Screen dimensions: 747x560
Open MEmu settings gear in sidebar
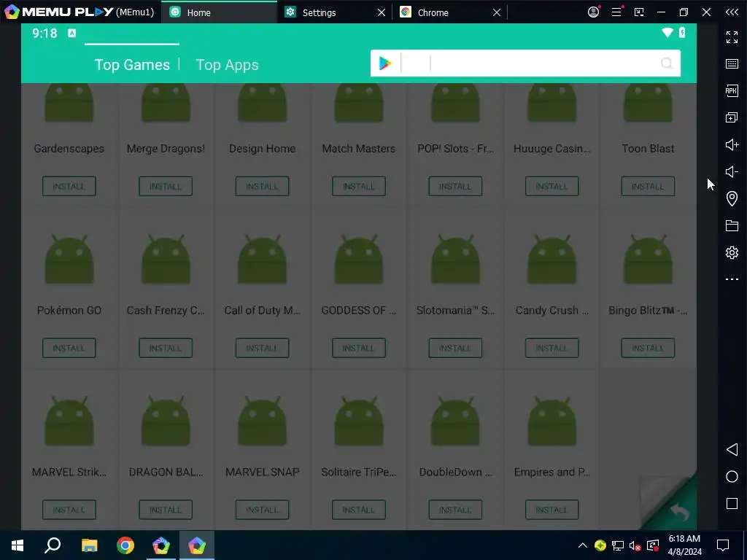(732, 252)
